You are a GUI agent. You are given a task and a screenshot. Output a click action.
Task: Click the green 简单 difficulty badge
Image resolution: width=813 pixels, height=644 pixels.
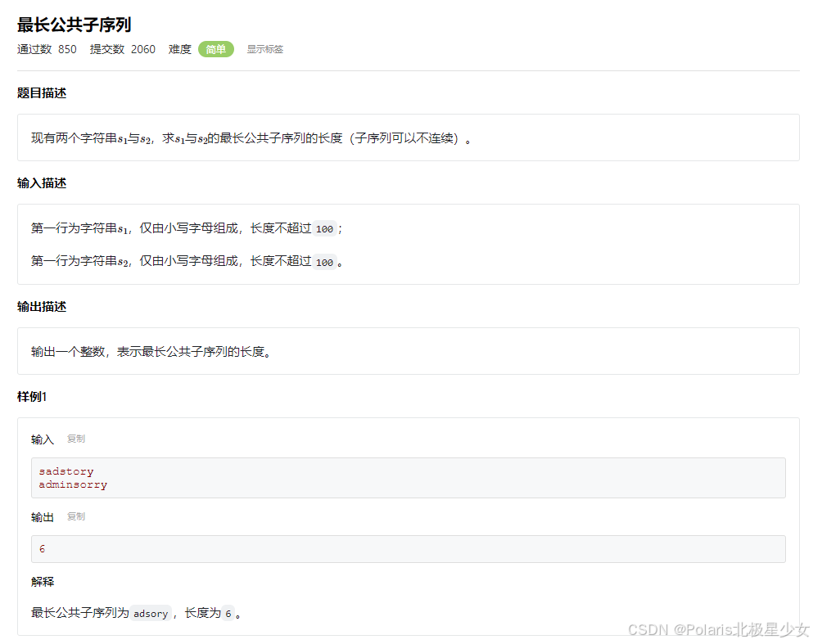point(215,49)
